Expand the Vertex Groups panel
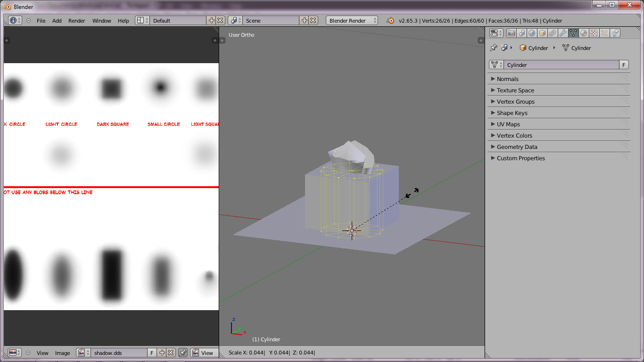The width and height of the screenshot is (644, 362). pyautogui.click(x=515, y=102)
